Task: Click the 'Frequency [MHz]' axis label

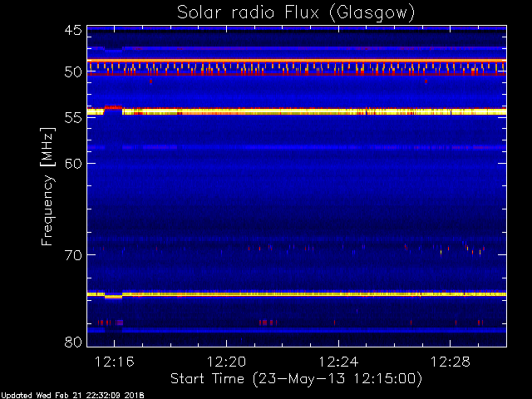Action: click(47, 186)
